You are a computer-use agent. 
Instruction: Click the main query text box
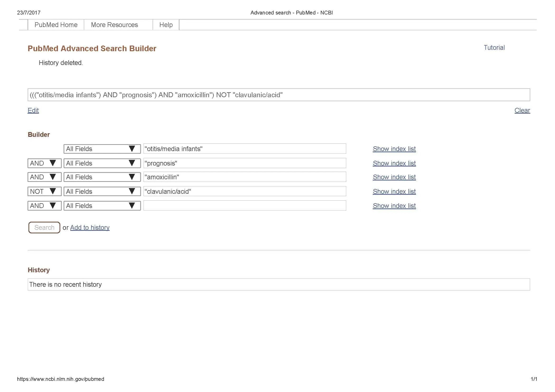point(279,95)
